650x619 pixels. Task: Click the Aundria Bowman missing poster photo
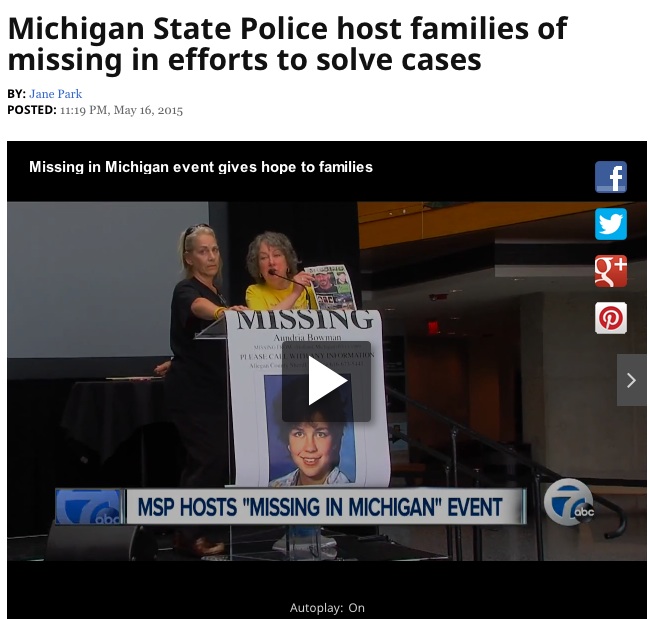(310, 429)
